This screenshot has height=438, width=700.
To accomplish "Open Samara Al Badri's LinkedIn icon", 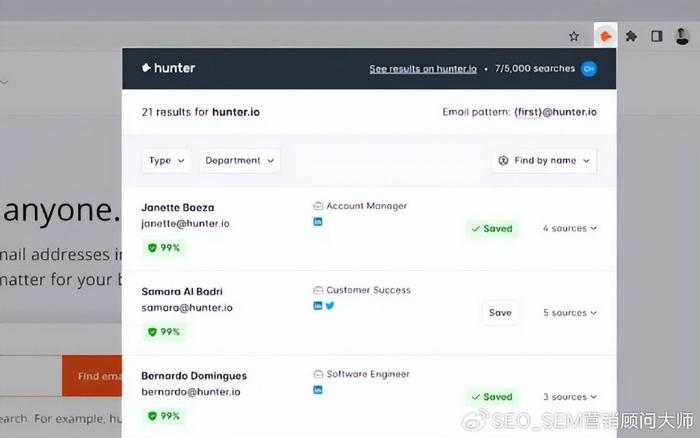I will tap(317, 306).
